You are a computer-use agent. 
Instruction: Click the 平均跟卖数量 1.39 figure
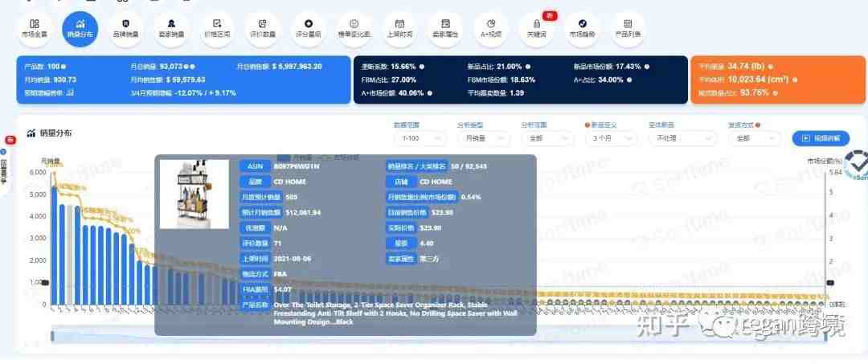point(516,93)
